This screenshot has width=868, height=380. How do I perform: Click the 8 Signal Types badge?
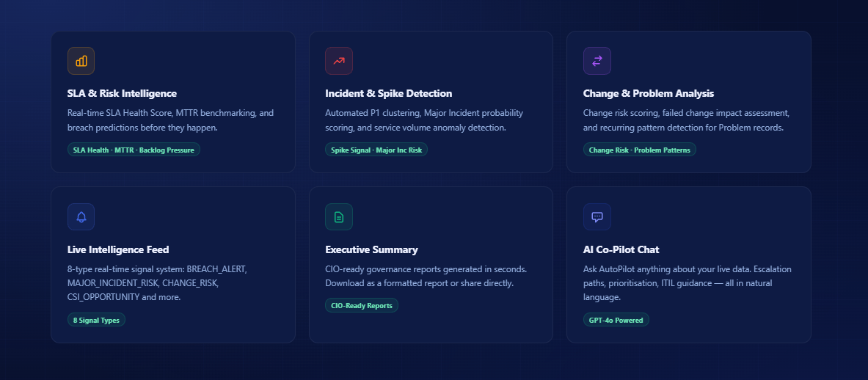pyautogui.click(x=96, y=320)
